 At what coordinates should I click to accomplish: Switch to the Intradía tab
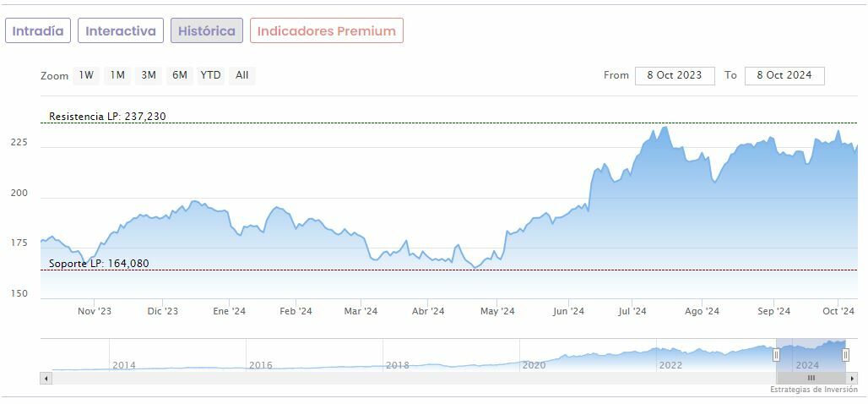(37, 31)
